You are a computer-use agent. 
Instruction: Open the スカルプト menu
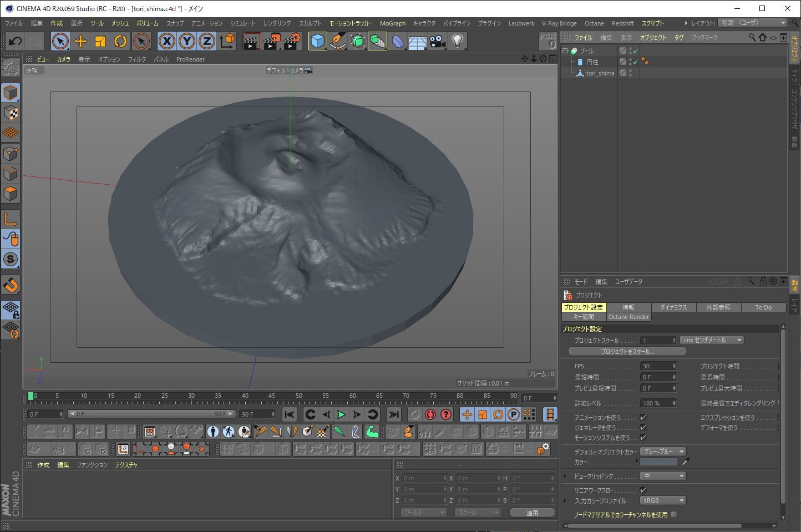pyautogui.click(x=310, y=23)
